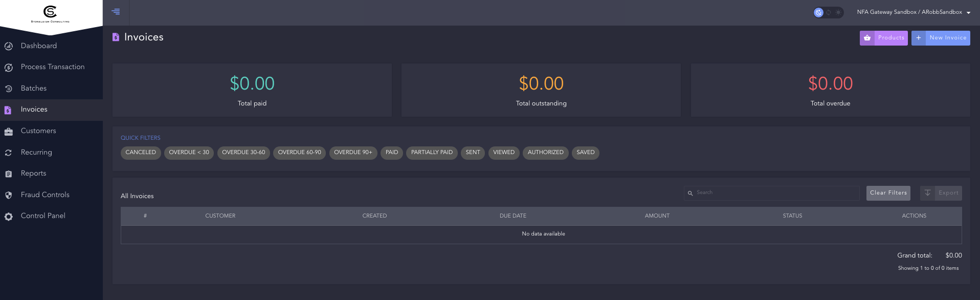
Task: Show only Sent invoices
Action: 473,153
